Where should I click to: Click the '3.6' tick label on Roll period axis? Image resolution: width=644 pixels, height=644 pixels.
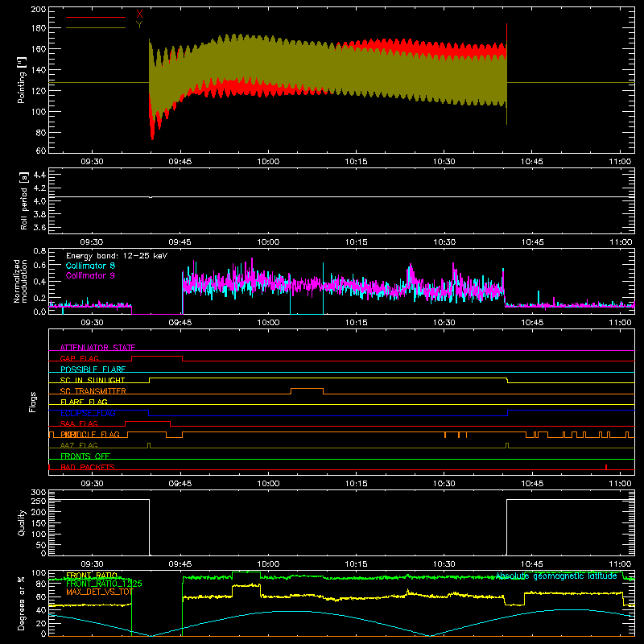(x=39, y=227)
